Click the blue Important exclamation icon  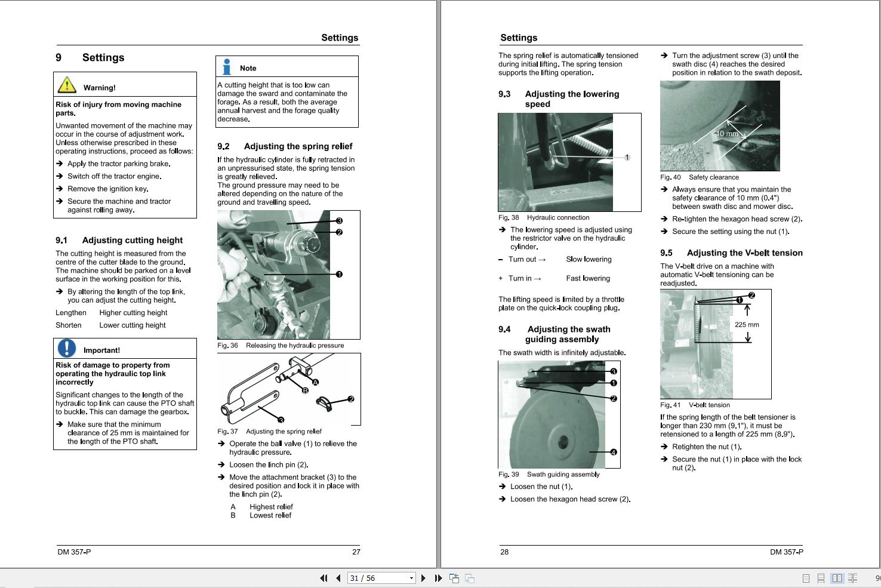67,347
